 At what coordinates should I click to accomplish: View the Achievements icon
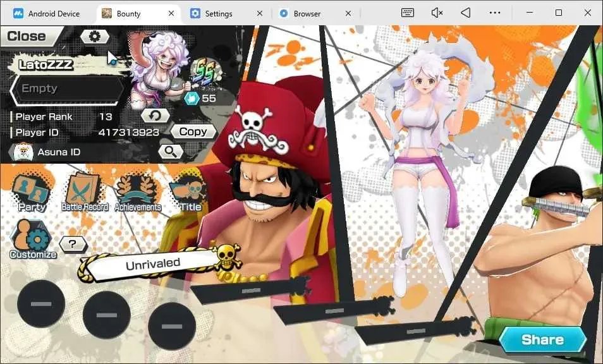pos(138,193)
